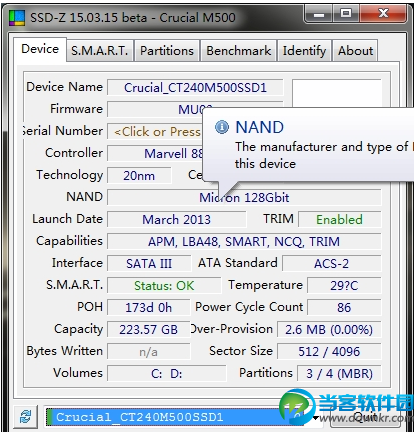Viewport: 415px width, 432px height.
Task: Open the S.M.A.R.T. tab
Action: 100,51
